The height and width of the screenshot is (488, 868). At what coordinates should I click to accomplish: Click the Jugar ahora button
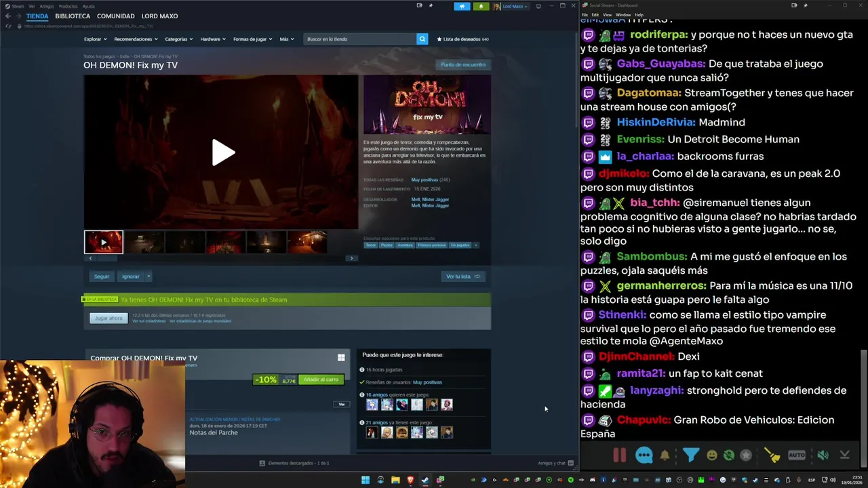click(108, 318)
